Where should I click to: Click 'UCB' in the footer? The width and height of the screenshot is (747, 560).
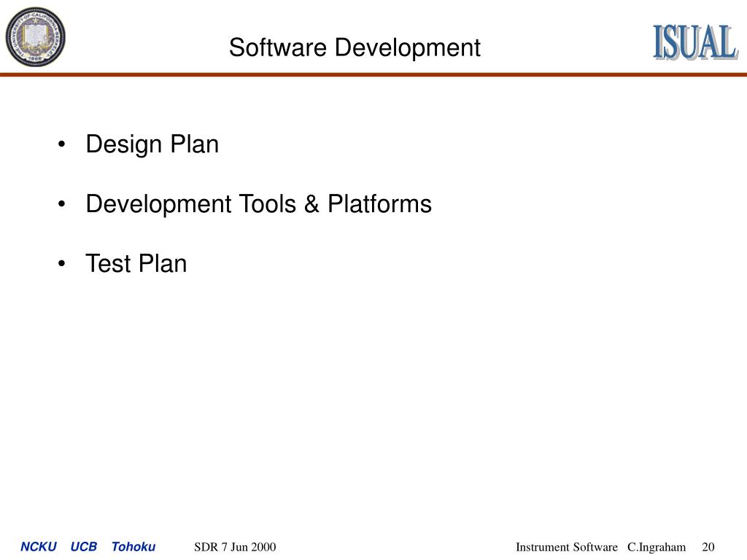[x=83, y=547]
